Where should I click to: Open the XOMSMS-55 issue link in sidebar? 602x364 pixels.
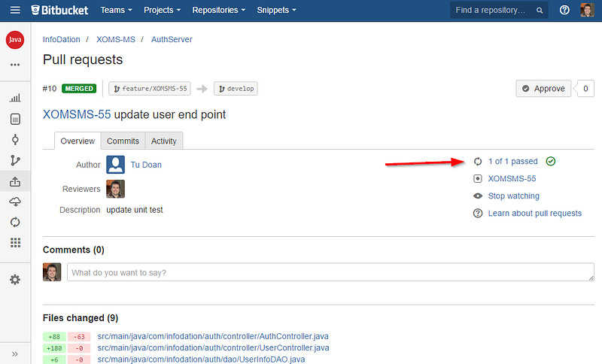pos(512,179)
